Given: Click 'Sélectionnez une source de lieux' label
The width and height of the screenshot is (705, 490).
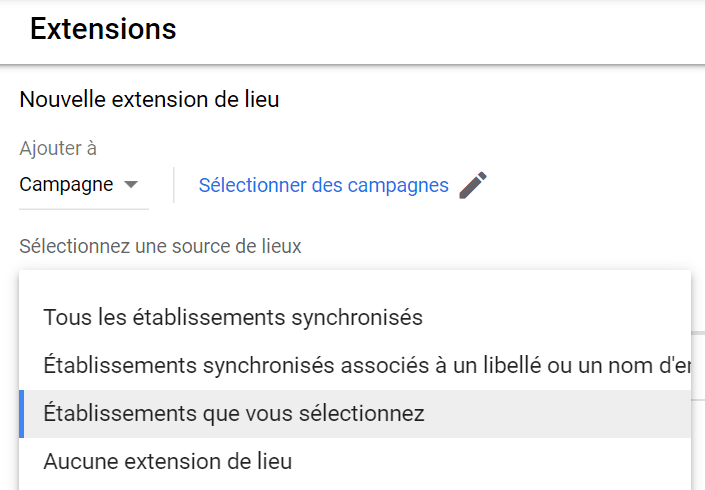Looking at the screenshot, I should [160, 245].
